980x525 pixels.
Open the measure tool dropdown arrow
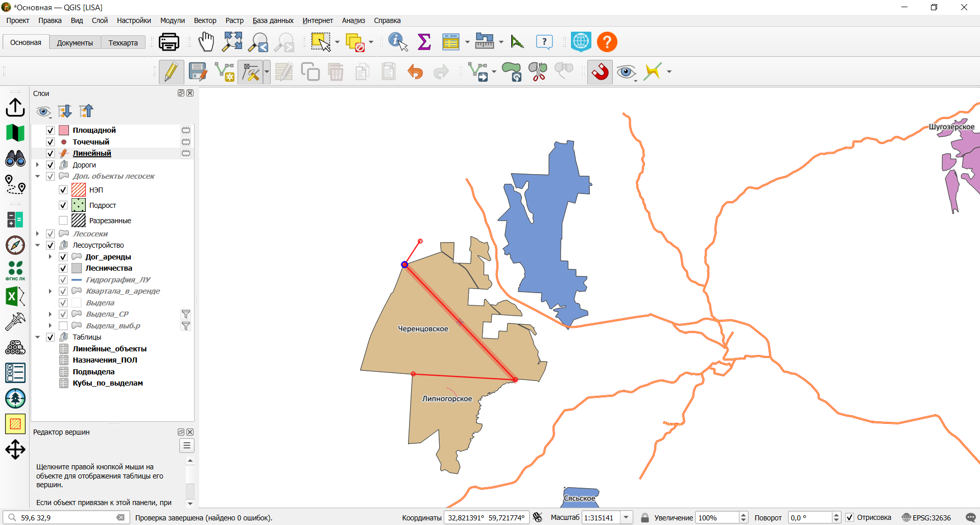click(501, 42)
